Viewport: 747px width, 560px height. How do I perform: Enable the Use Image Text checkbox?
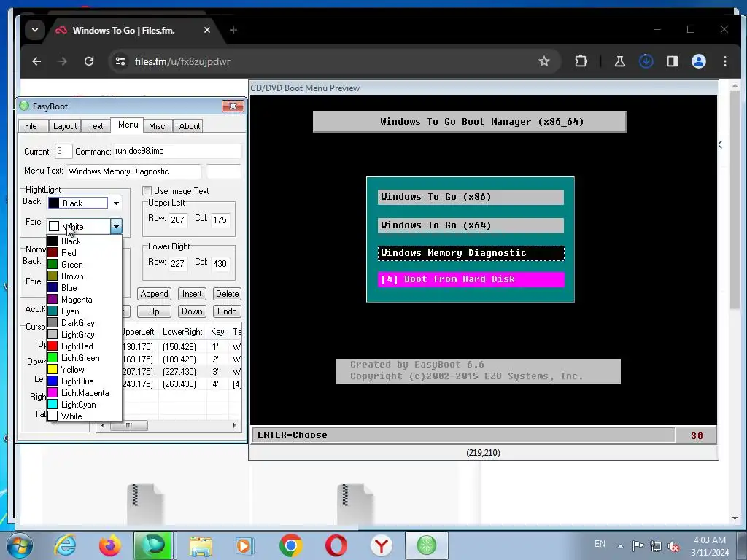(x=147, y=190)
